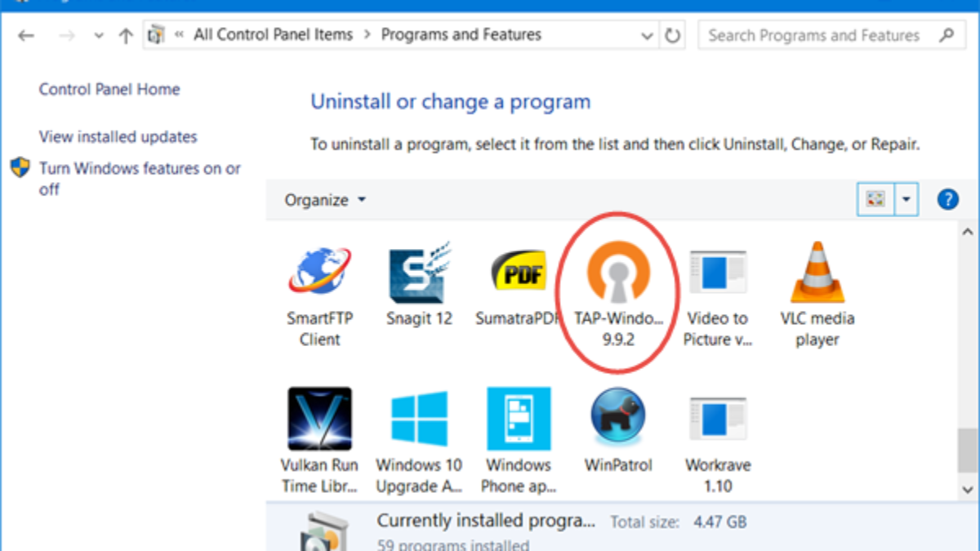Open Control Panel Home link
The height and width of the screenshot is (551, 980).
tap(109, 90)
